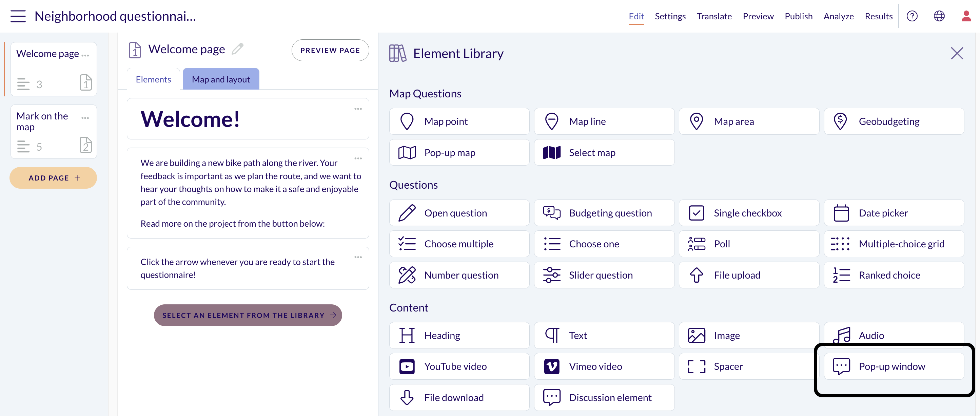Add a Vimeo video element
Image resolution: width=980 pixels, height=416 pixels.
click(x=604, y=366)
